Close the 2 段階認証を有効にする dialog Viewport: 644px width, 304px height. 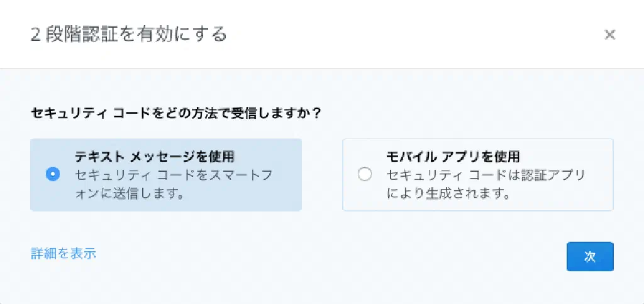609,35
